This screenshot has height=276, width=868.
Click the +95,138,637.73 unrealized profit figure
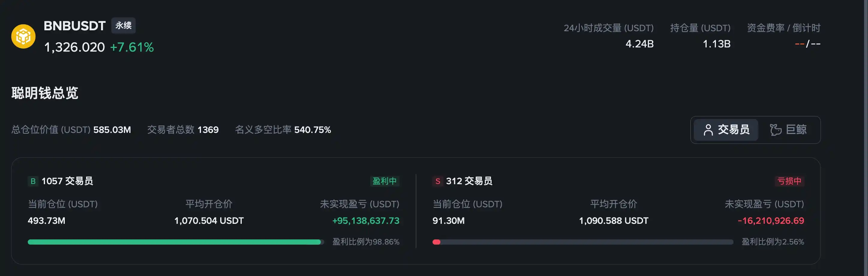(366, 221)
